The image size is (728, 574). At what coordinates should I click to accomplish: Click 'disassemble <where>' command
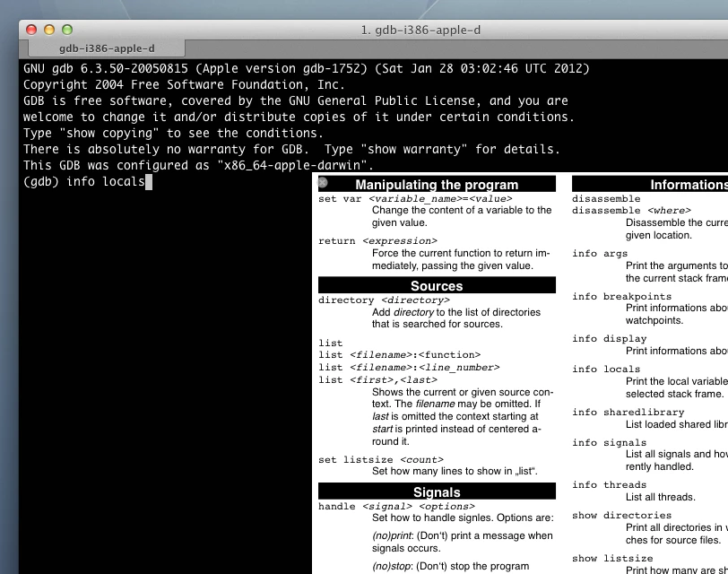tap(631, 211)
